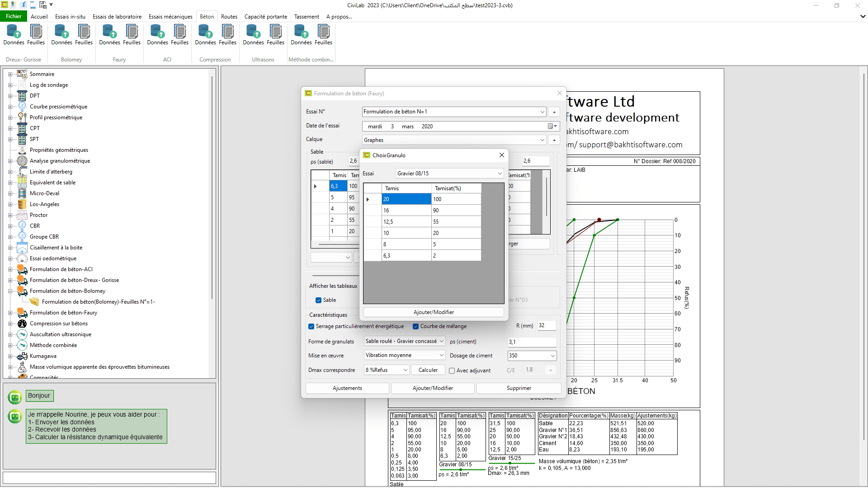Screen dimensions: 868x488
Task: Collapse the ribbon with chevron
Action: [x=863, y=16]
